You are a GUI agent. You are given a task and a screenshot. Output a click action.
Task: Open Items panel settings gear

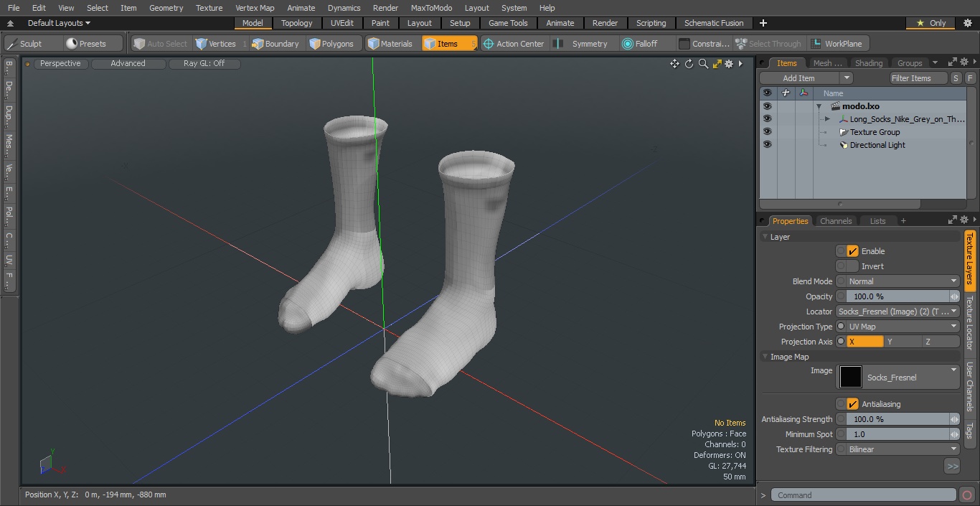click(964, 62)
